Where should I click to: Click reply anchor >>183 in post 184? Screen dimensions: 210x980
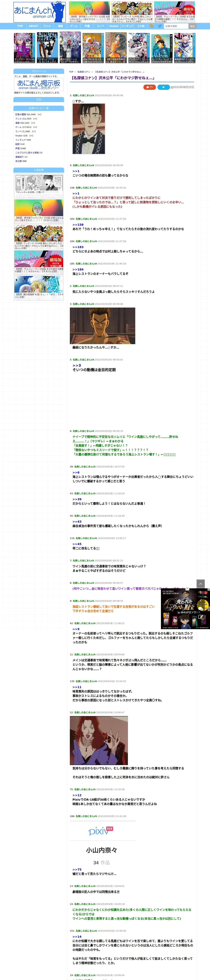(x=78, y=247)
